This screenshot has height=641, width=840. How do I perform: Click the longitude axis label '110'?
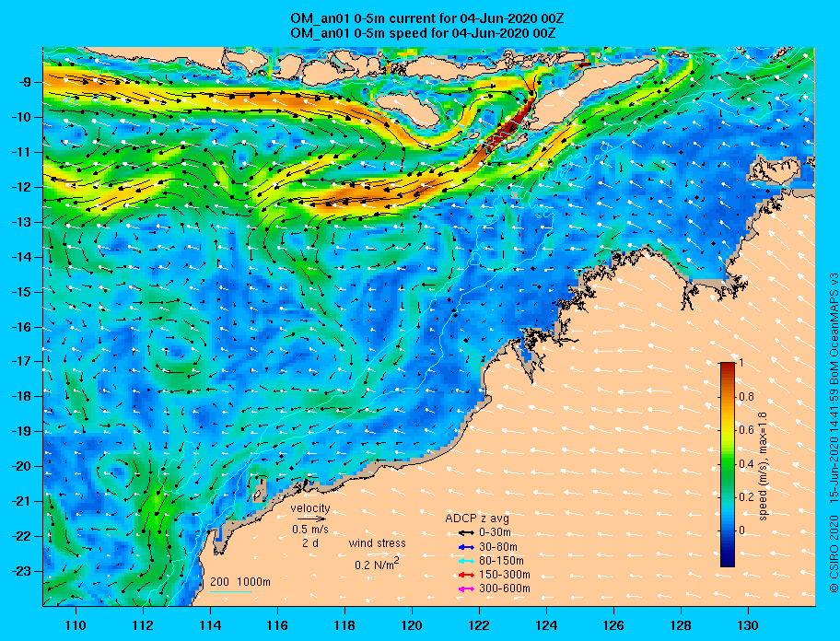(x=76, y=625)
